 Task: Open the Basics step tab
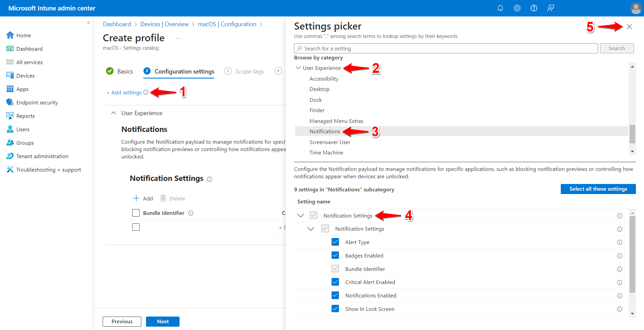(x=119, y=71)
